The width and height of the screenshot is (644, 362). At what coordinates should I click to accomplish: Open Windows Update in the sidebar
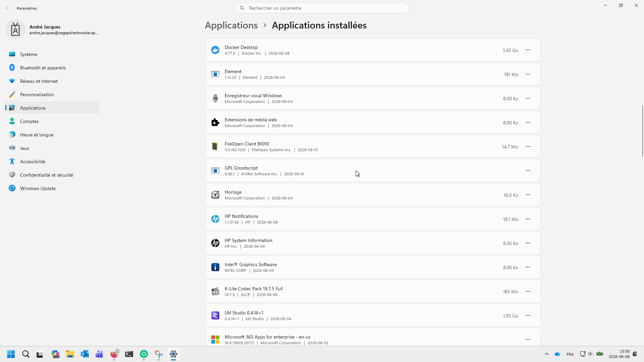(x=52, y=188)
